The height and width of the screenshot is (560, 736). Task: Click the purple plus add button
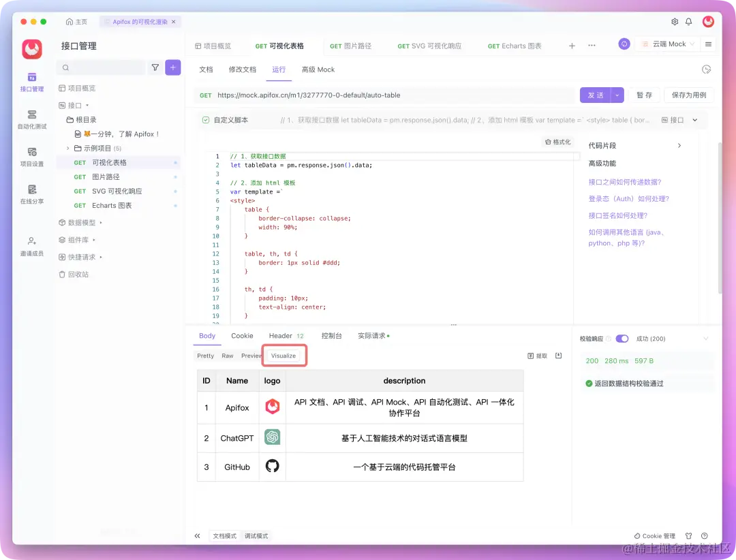172,67
